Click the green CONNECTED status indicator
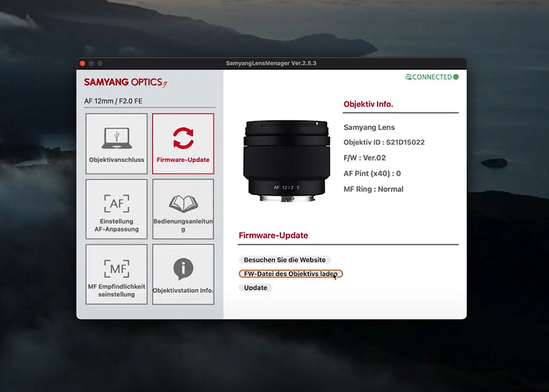The image size is (549, 392). click(432, 77)
